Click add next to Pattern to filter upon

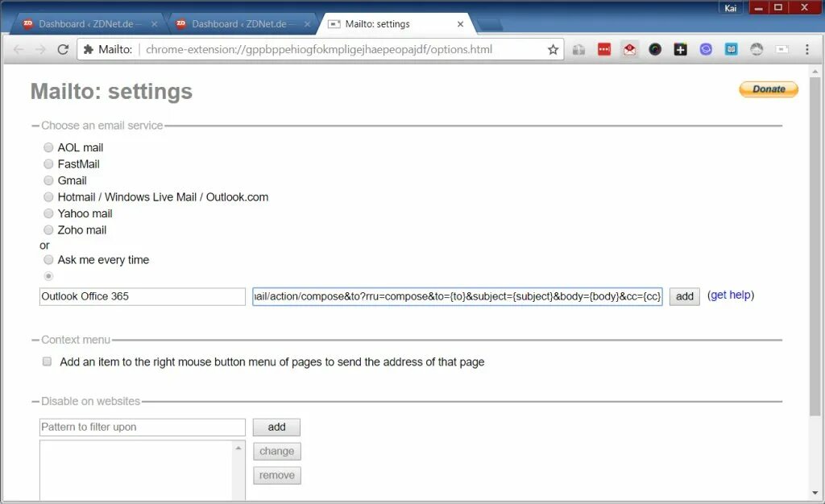click(277, 428)
